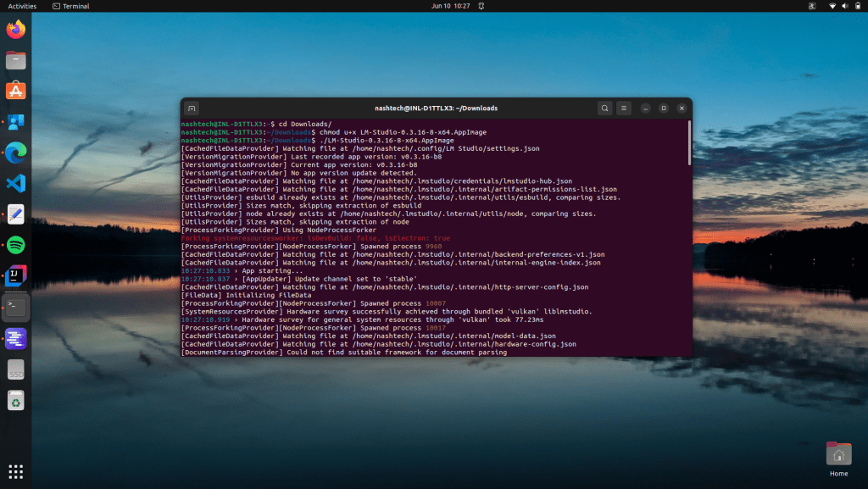Open the Text Editor dock icon
The height and width of the screenshot is (489, 868).
tap(16, 214)
